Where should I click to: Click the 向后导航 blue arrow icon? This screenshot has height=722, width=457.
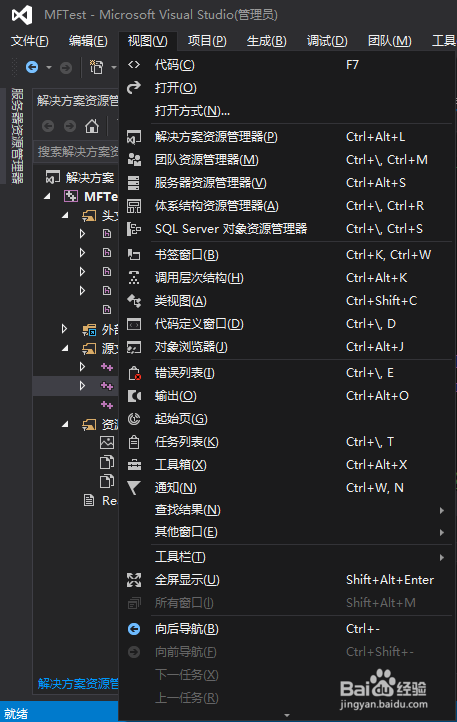point(134,629)
